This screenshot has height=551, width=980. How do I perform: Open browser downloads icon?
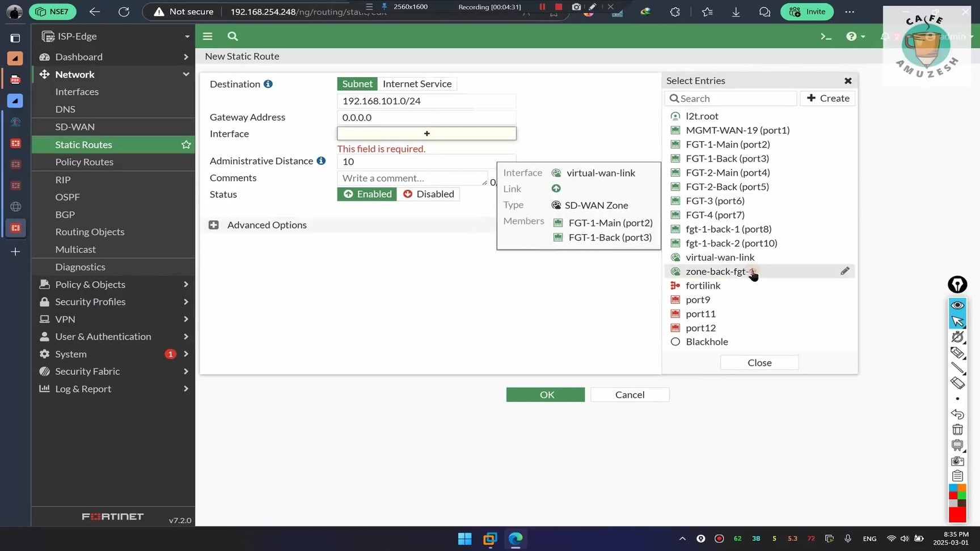tap(736, 12)
